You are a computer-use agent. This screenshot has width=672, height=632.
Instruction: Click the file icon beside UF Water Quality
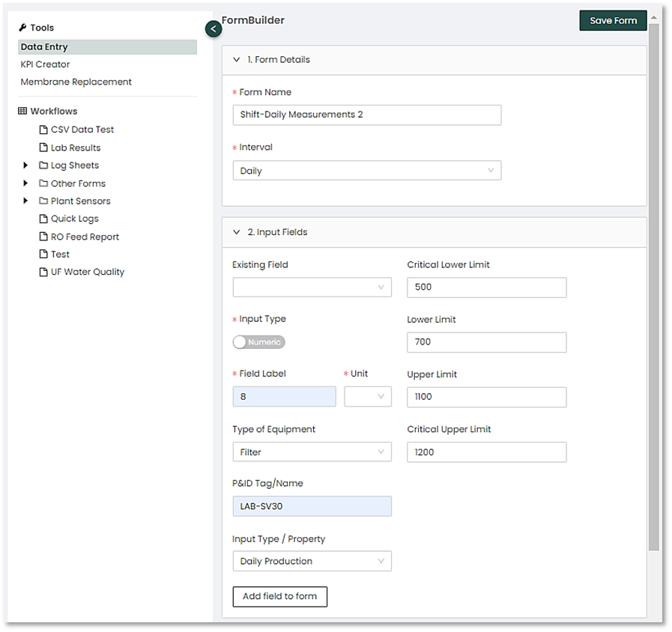[43, 272]
